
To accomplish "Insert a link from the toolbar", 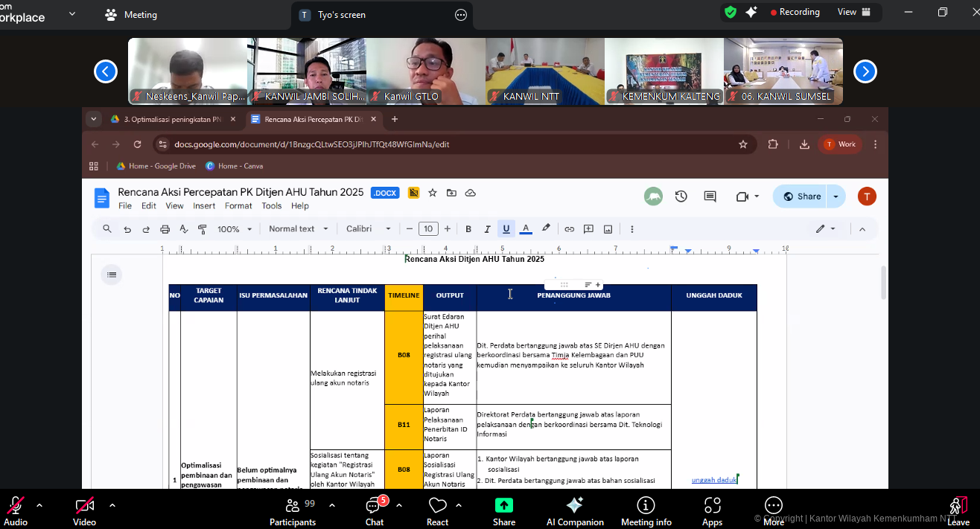I will pyautogui.click(x=570, y=229).
